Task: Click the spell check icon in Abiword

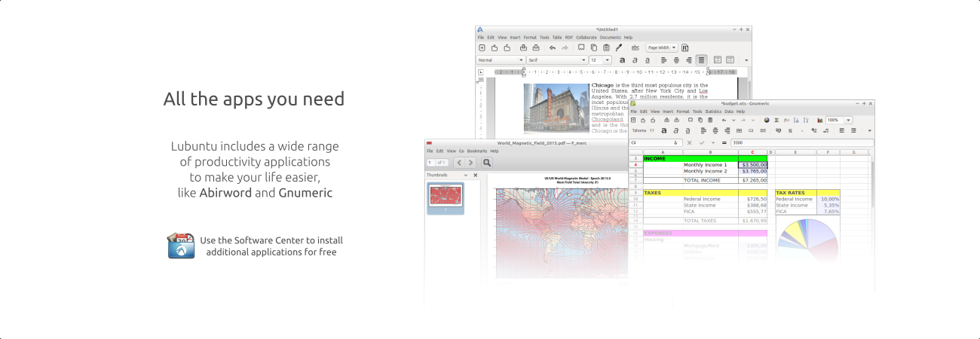Action: pyautogui.click(x=635, y=47)
